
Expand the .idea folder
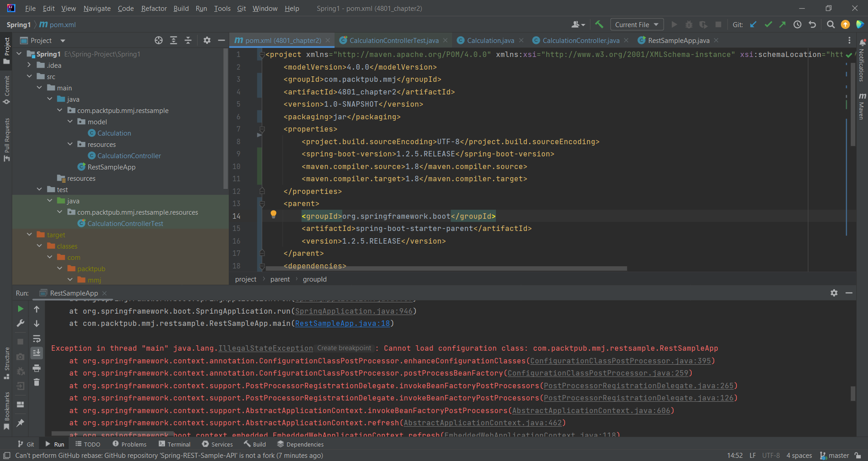29,65
